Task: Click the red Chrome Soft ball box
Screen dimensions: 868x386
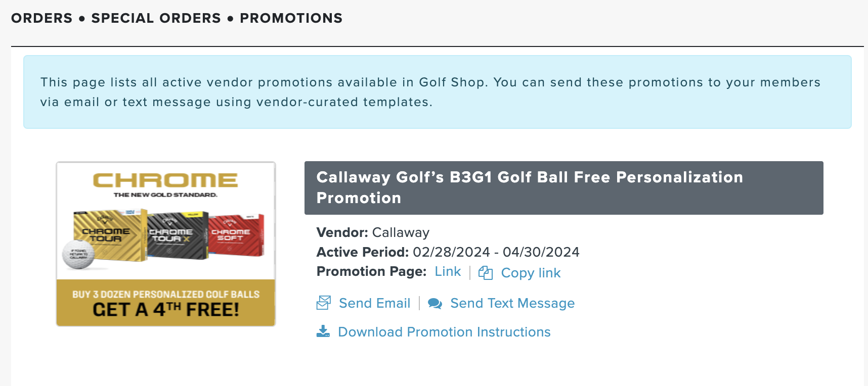Action: coord(236,235)
